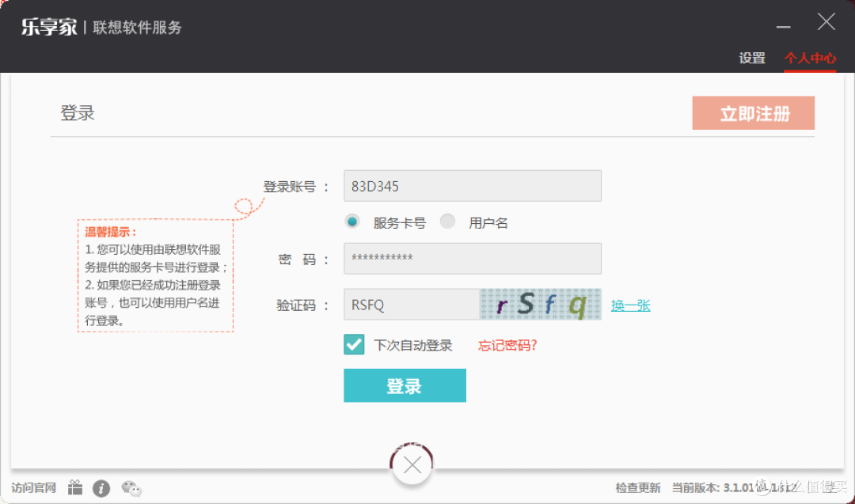Viewport: 855px width, 504px height.
Task: Click the 换一张 captcha refresh link
Action: coord(630,305)
